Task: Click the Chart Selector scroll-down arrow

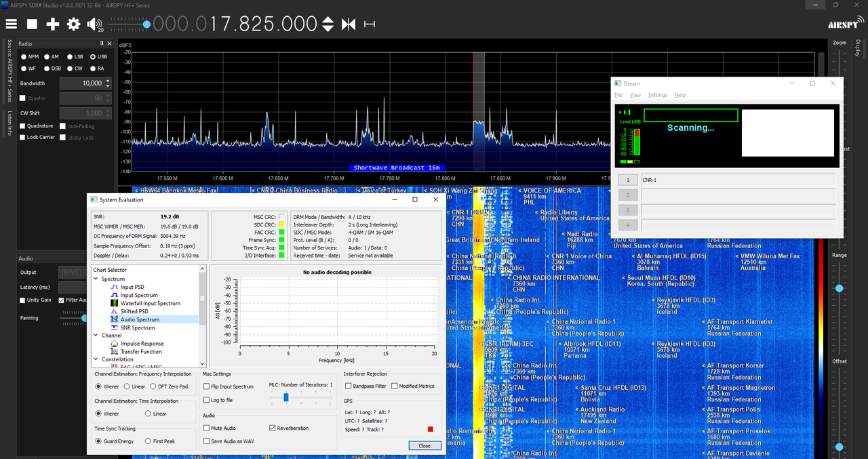Action: 202,364
